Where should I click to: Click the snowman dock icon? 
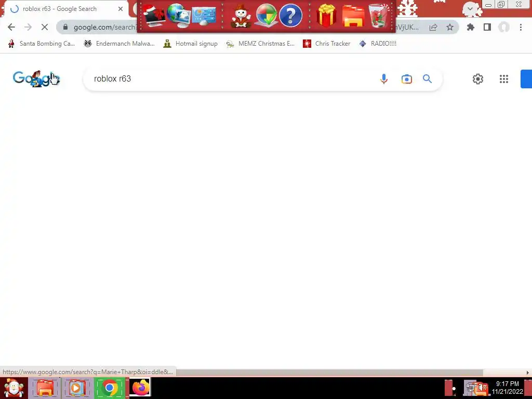(x=241, y=16)
